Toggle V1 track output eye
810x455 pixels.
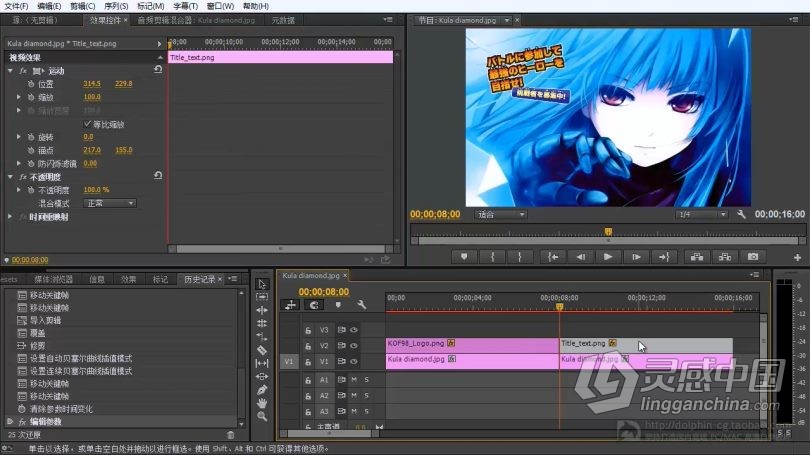[x=354, y=362]
